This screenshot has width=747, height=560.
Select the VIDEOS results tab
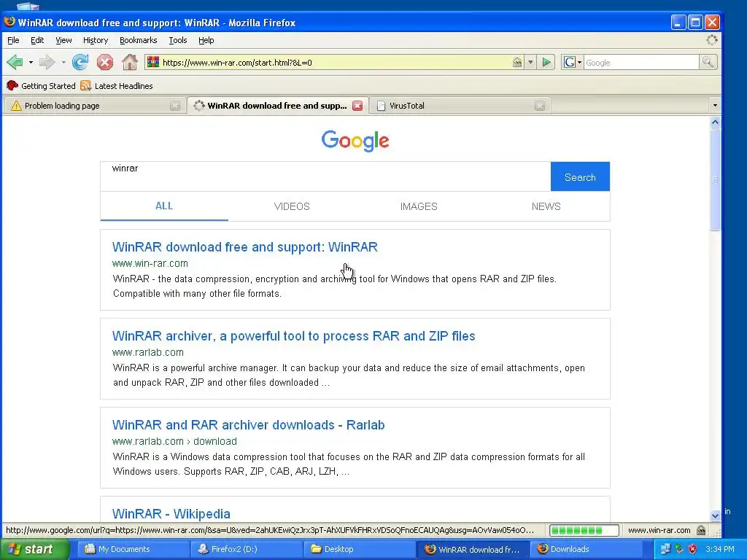coord(292,206)
